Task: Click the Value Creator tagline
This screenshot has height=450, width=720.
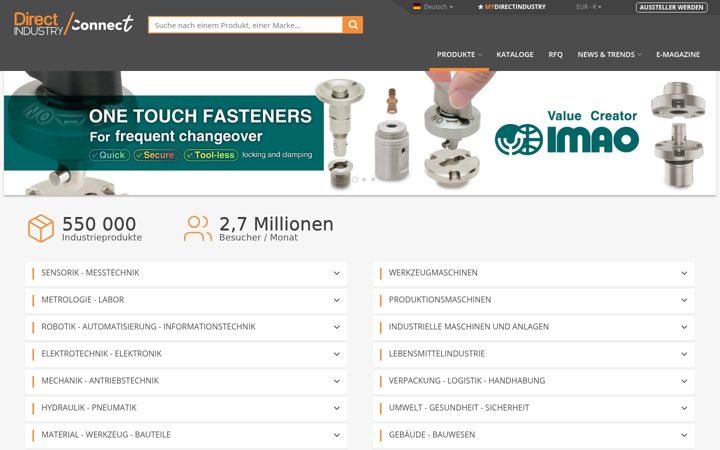Action: [592, 116]
